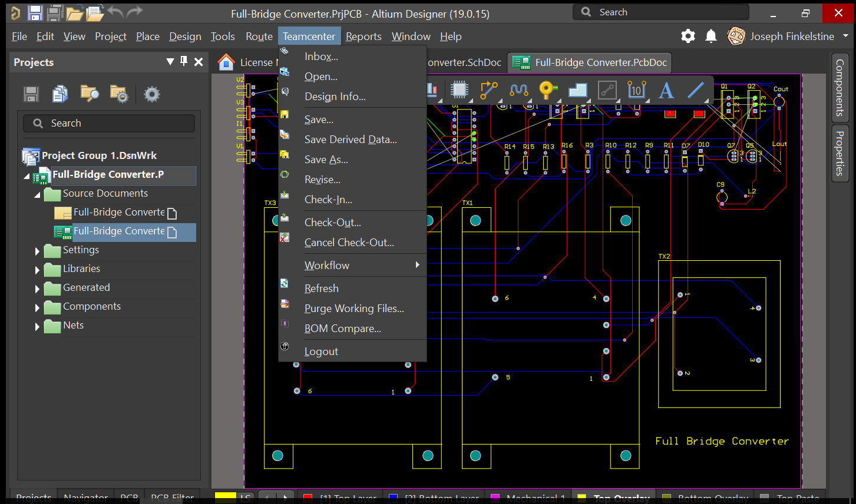The height and width of the screenshot is (504, 856).
Task: Choose Inbox... from Teamcenter menu
Action: point(352,57)
